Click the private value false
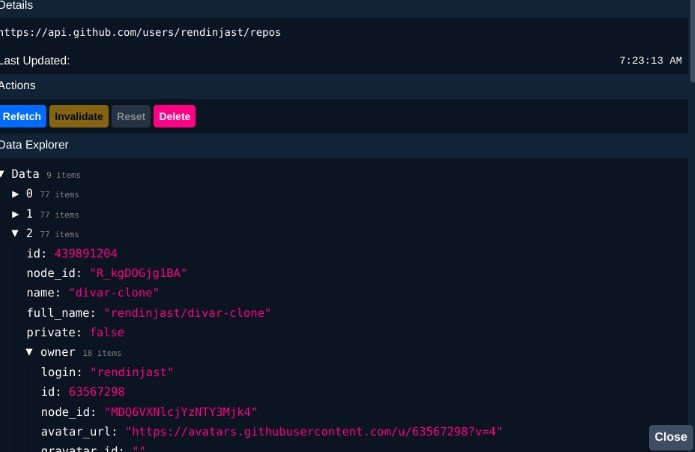 tap(107, 332)
